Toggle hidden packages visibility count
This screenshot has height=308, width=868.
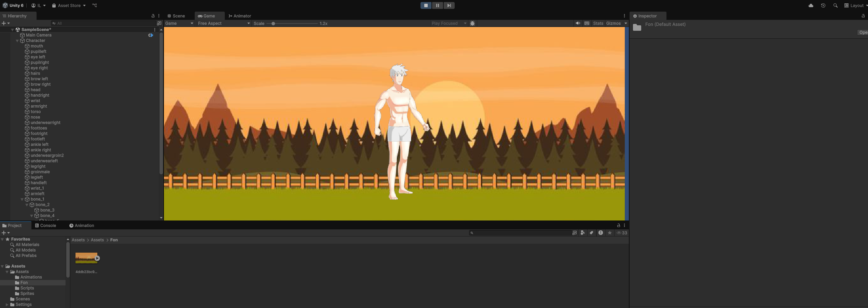pyautogui.click(x=622, y=233)
